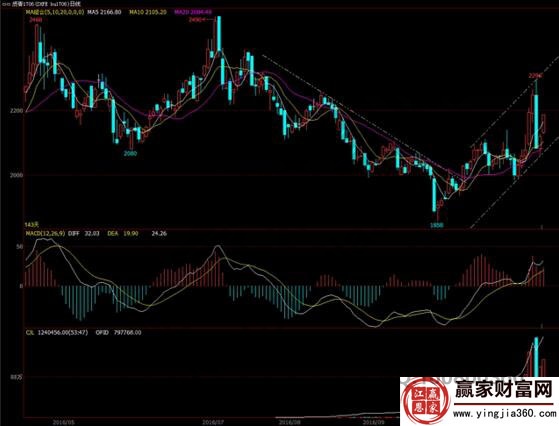Screen dimensions: 559x426
Task: Select the DEA 19.90 reading
Action: 123,233
